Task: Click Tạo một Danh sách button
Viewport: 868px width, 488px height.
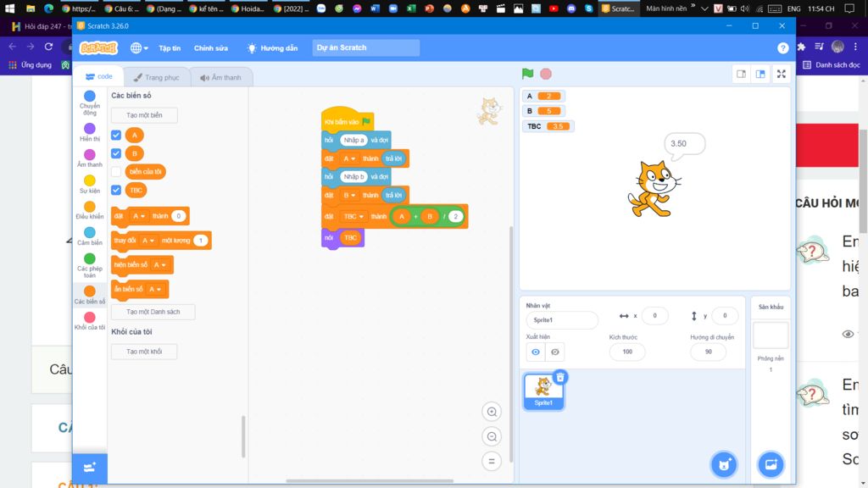Action: click(153, 312)
